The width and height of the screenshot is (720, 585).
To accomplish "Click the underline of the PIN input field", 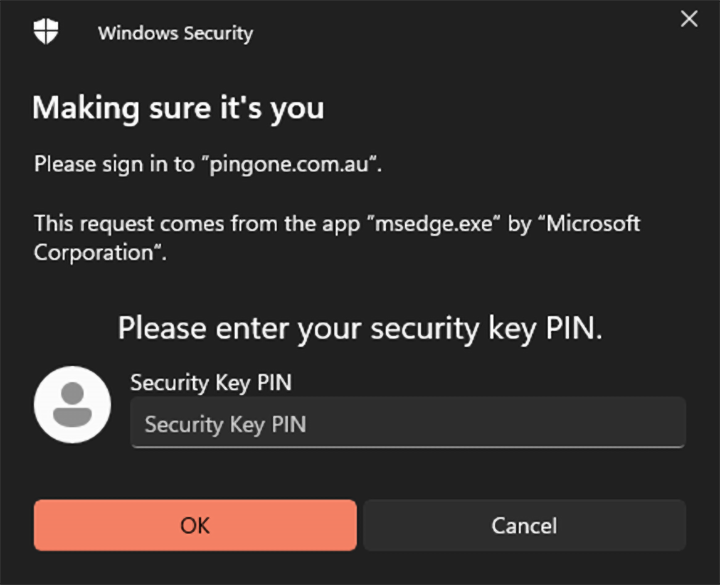I will pyautogui.click(x=408, y=446).
